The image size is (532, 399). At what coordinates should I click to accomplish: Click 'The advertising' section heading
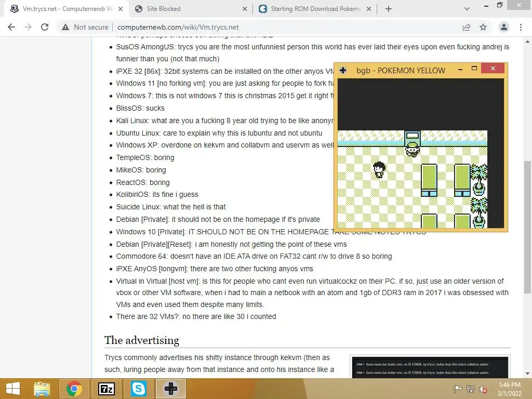141,340
